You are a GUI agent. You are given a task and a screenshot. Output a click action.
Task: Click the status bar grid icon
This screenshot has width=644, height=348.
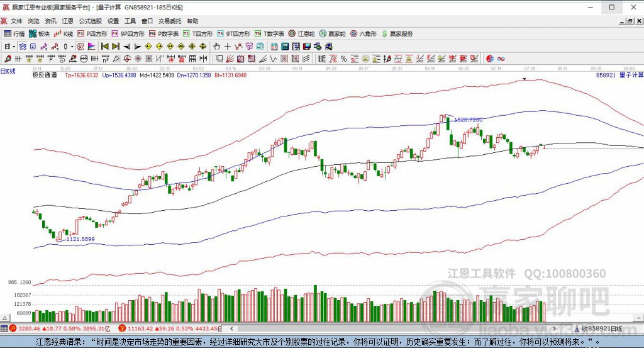4,328
